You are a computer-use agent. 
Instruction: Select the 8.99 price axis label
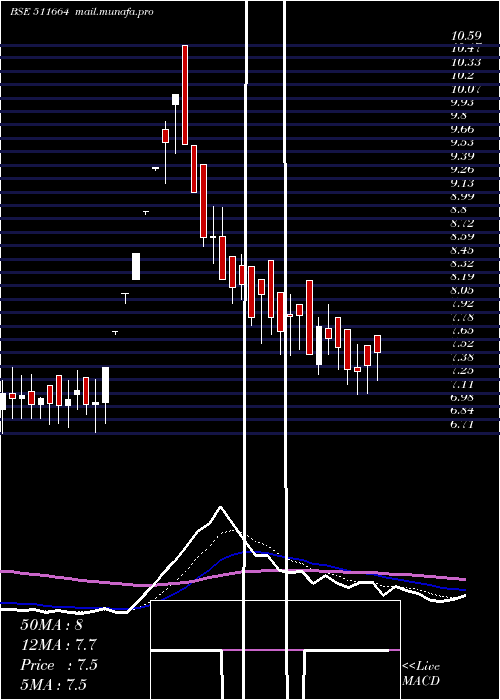[462, 196]
